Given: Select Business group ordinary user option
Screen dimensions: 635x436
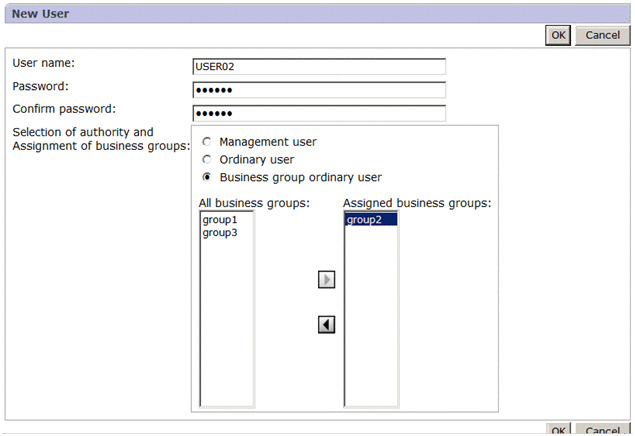Looking at the screenshot, I should [207, 177].
